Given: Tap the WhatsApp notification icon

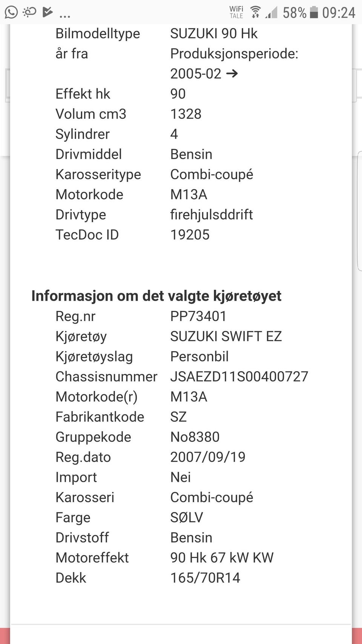Looking at the screenshot, I should tap(11, 12).
